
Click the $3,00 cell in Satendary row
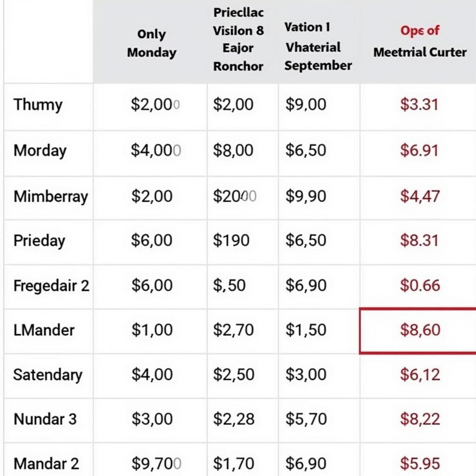pos(305,375)
